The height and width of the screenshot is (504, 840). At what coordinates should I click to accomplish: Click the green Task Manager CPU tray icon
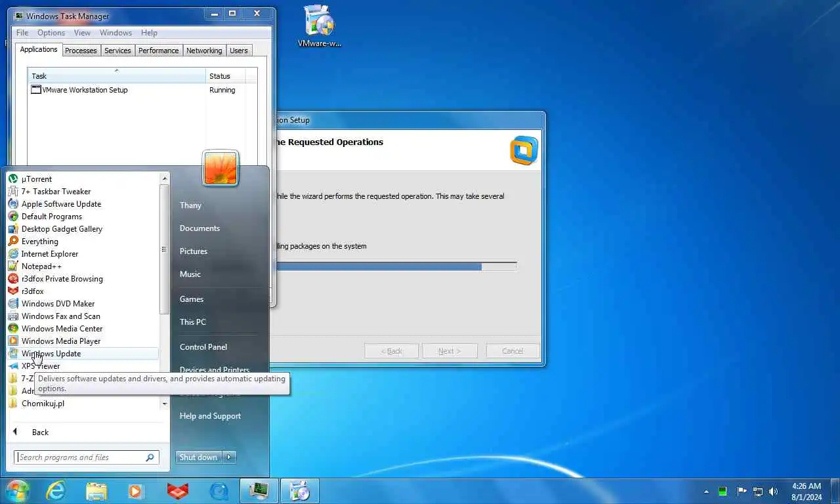723,491
